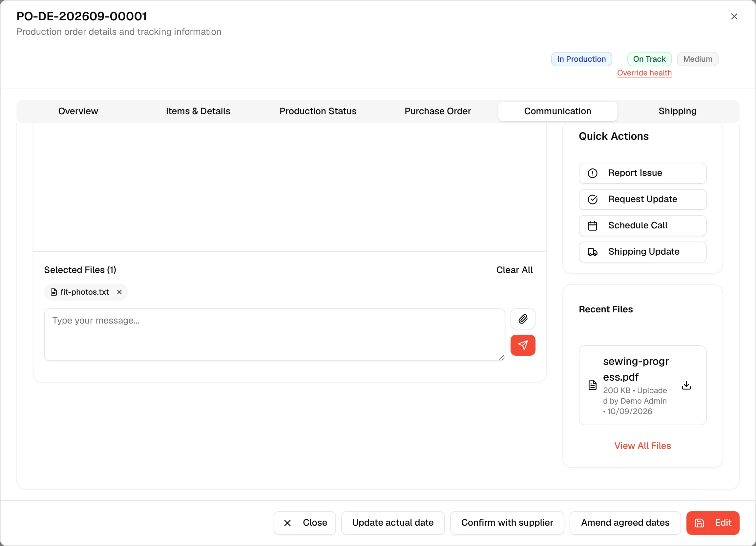Click the Schedule Call quick action
Screen dimensions: 756x546
[642, 226]
